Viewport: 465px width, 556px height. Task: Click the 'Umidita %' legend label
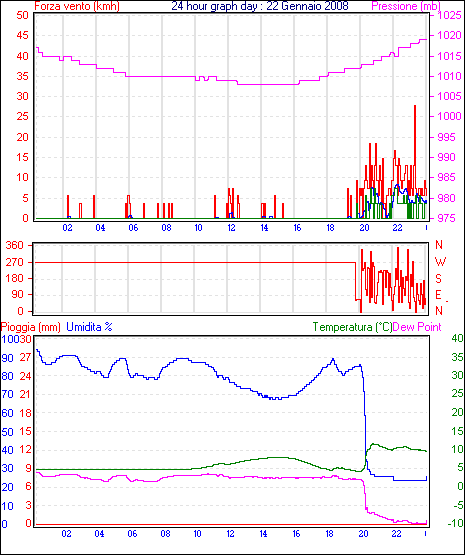(x=89, y=327)
